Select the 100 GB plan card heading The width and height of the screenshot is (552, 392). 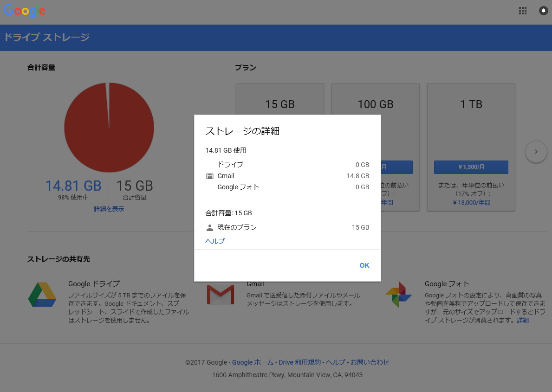[376, 104]
